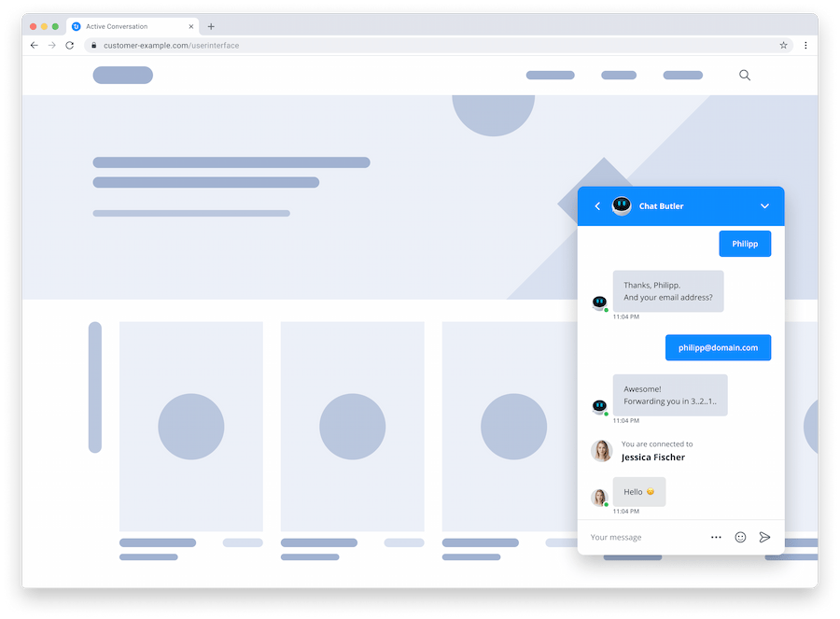Open site search with the magnifier icon
The width and height of the screenshot is (840, 619).
point(744,75)
